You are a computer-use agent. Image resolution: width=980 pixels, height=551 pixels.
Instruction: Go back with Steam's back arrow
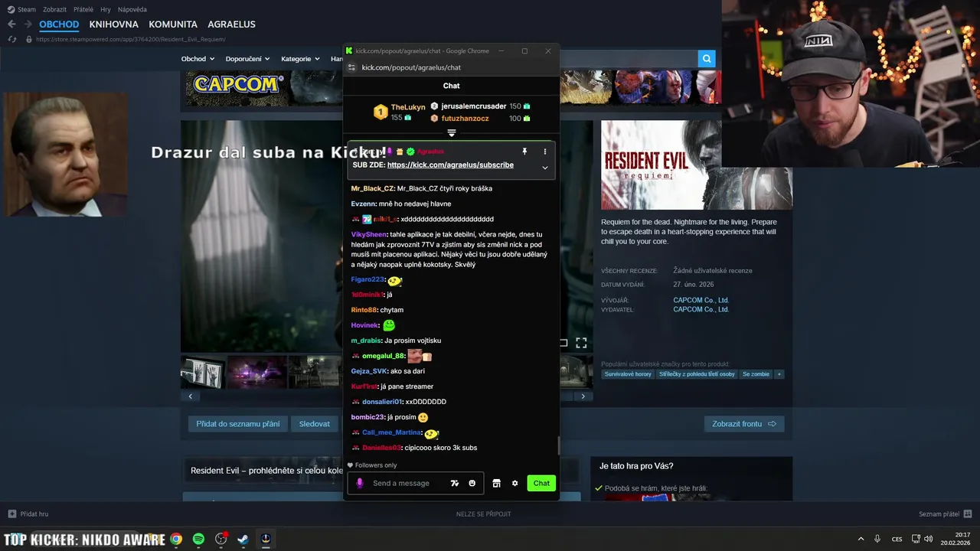click(11, 24)
